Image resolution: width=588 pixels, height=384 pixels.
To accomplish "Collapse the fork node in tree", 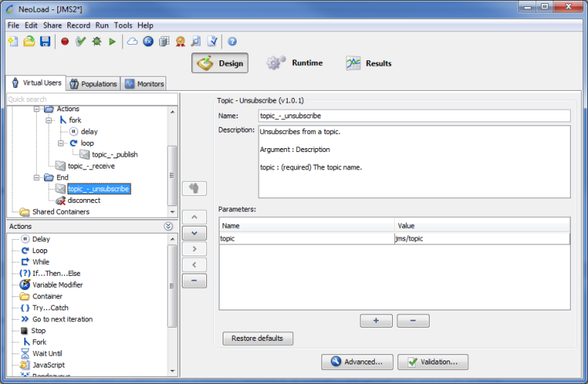I will coord(49,121).
